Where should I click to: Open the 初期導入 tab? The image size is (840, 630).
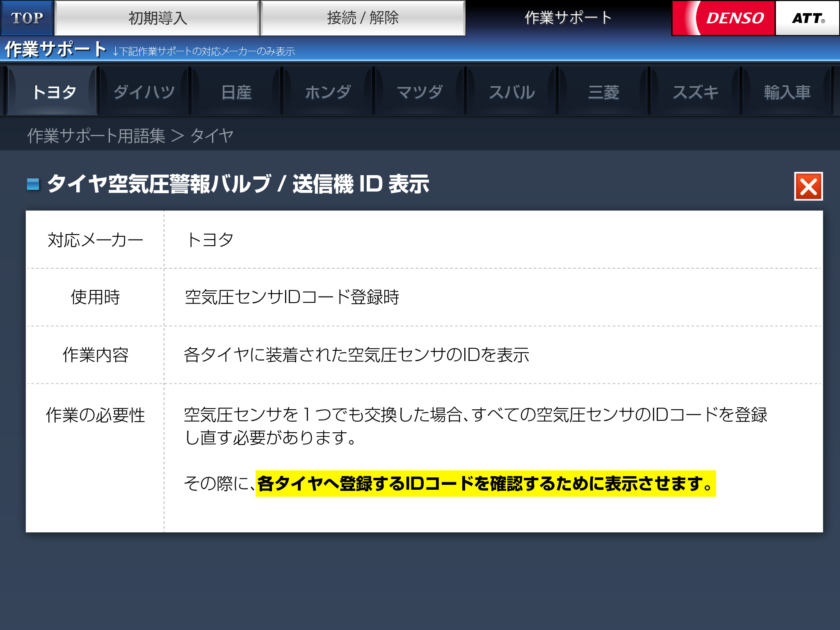point(157,18)
